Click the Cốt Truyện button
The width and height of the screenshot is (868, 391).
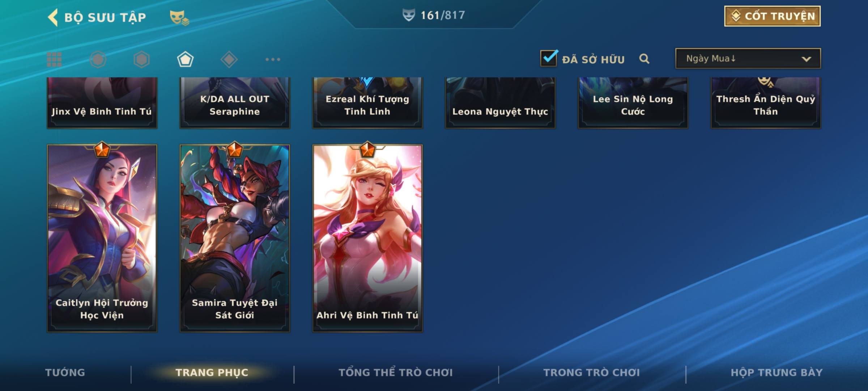point(772,16)
